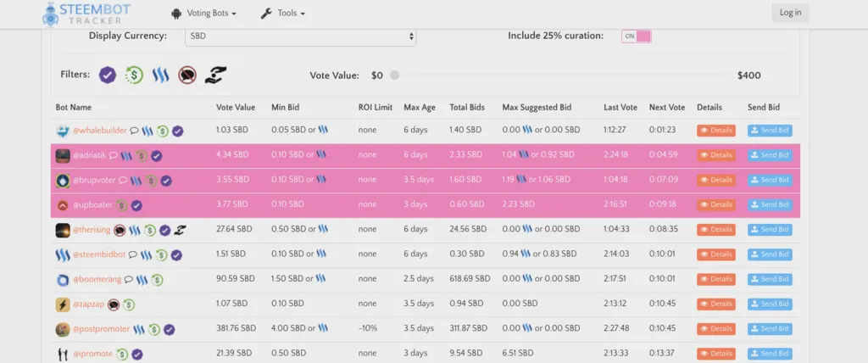Open the Tools menu
This screenshot has height=363, width=868.
click(283, 14)
